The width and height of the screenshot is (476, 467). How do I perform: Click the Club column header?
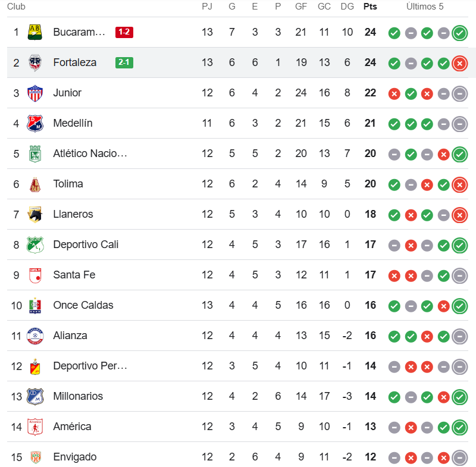tap(17, 7)
